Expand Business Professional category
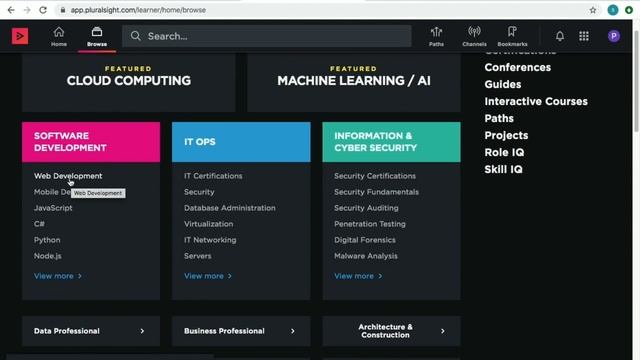Viewport: 640px width, 360px height. pos(241,331)
